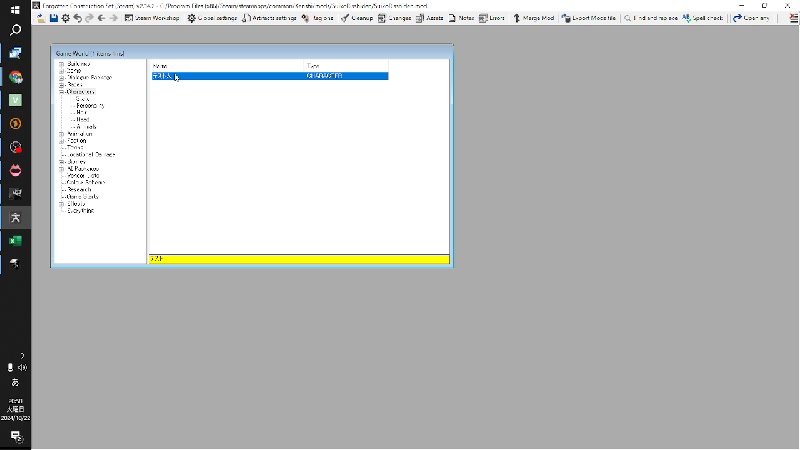The width and height of the screenshot is (800, 450).
Task: Select the highlighted CHARACTER row in the list
Action: click(270, 76)
